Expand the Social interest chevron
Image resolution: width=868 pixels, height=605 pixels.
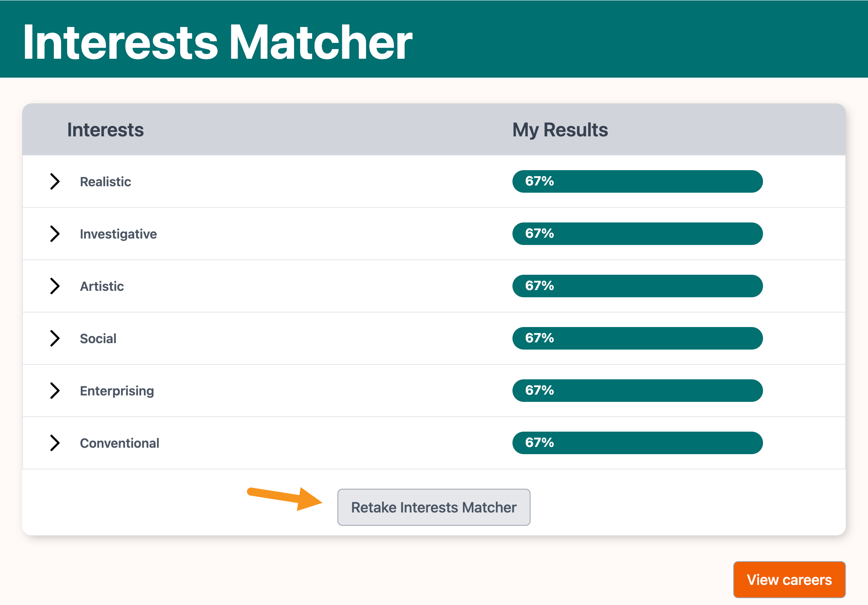(55, 338)
